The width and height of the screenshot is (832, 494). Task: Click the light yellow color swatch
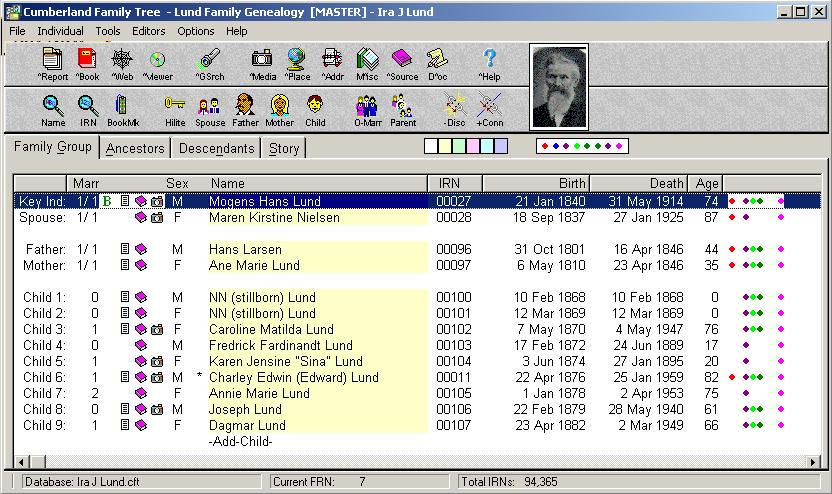pos(445,147)
